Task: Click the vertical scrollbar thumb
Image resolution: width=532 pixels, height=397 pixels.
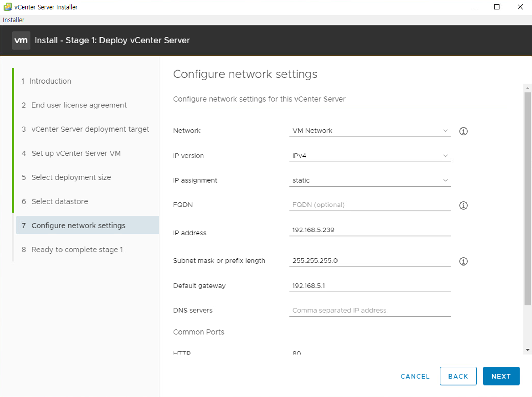Action: coord(527,198)
